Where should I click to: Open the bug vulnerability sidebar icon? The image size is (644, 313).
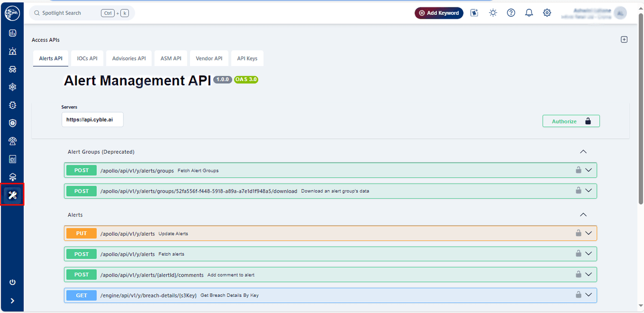pos(12,105)
